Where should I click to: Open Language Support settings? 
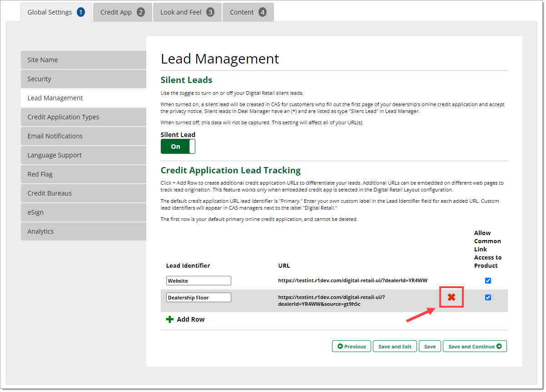(x=84, y=155)
